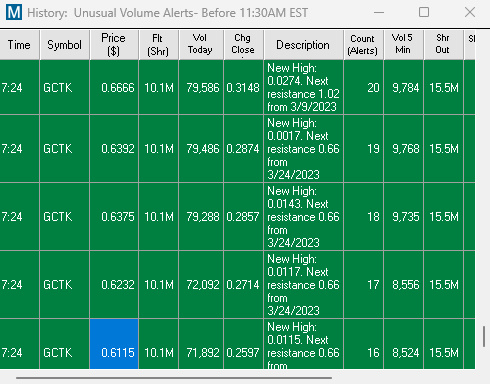
Task: Select the alert count 19 cell
Action: [363, 149]
